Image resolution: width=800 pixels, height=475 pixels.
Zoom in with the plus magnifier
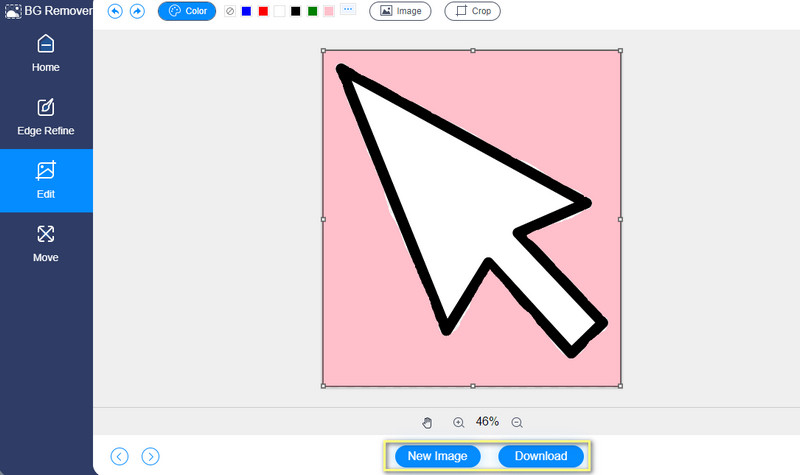(459, 423)
